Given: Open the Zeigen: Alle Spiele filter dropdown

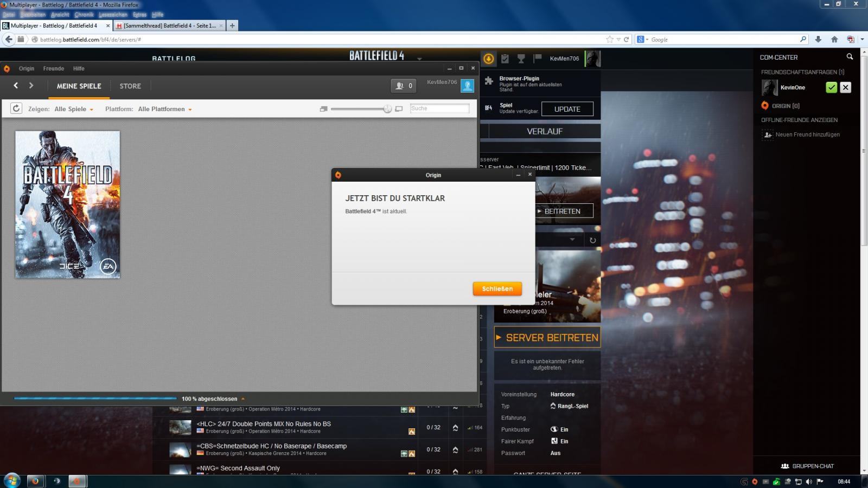Looking at the screenshot, I should pyautogui.click(x=74, y=109).
